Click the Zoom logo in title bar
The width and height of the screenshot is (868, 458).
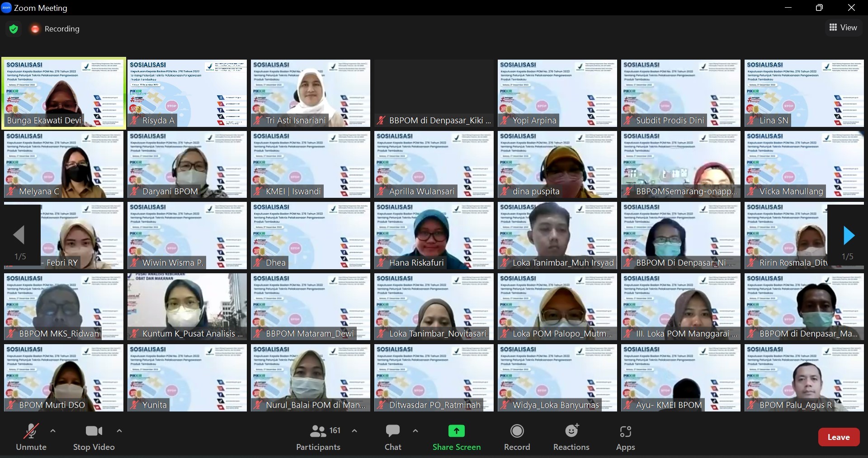point(6,8)
